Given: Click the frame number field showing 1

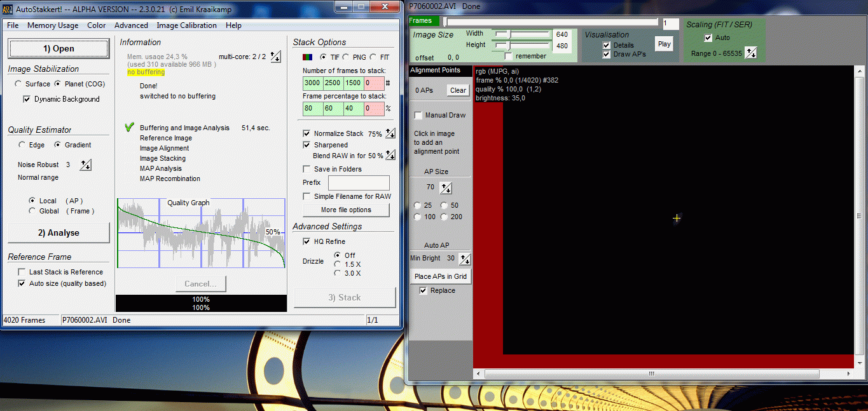Looking at the screenshot, I should (671, 24).
